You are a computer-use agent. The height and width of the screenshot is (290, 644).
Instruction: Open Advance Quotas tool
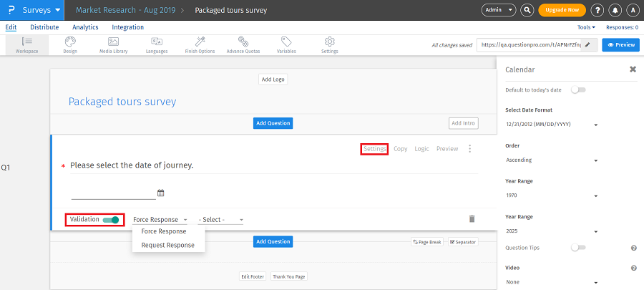tap(243, 44)
